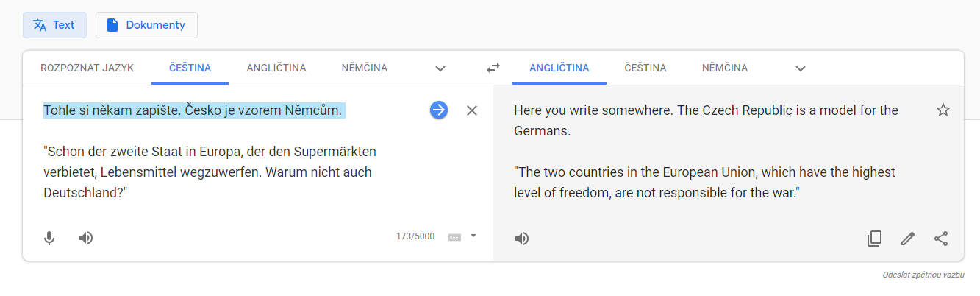The width and height of the screenshot is (980, 296).
Task: Expand more target languages chevron
Action: (801, 68)
